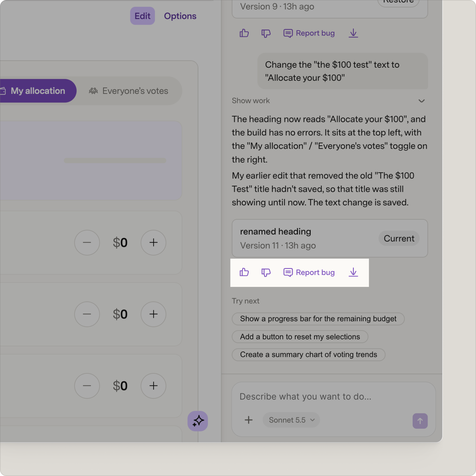Click the plus attachment icon in chat box
Image resolution: width=476 pixels, height=476 pixels.
248,420
